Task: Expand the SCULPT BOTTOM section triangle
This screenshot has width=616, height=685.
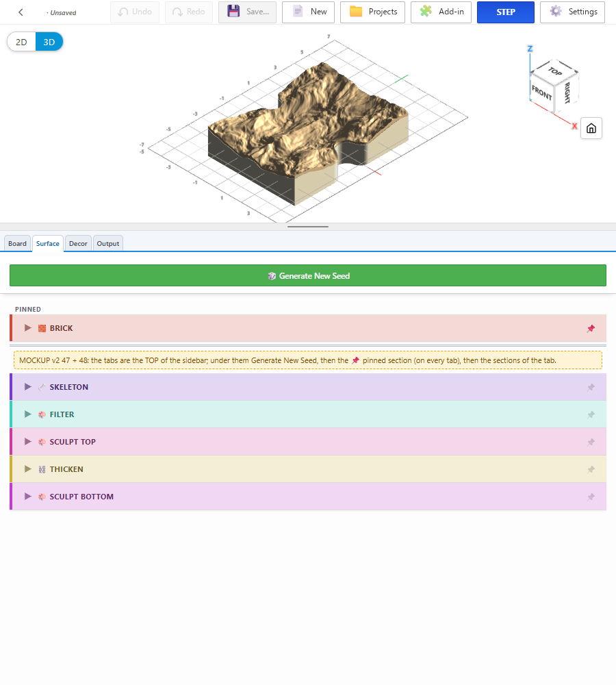Action: [27, 496]
